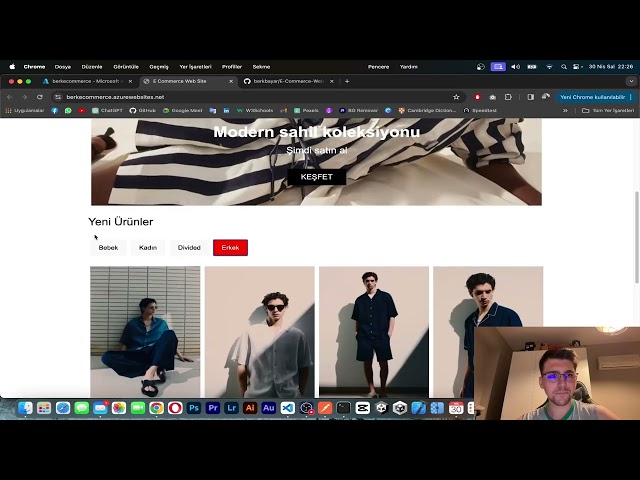Viewport: 640px width, 480px height.
Task: Open Xcode from the dock
Action: click(x=418, y=408)
